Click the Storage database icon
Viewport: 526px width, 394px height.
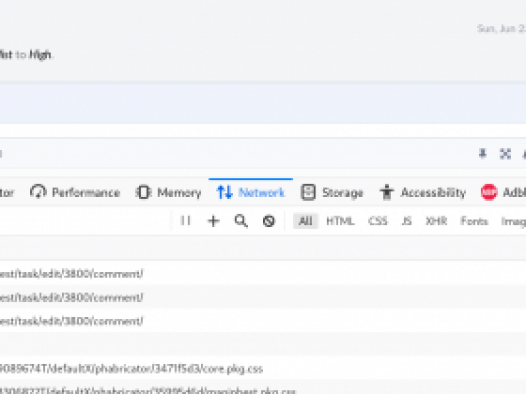tap(308, 192)
